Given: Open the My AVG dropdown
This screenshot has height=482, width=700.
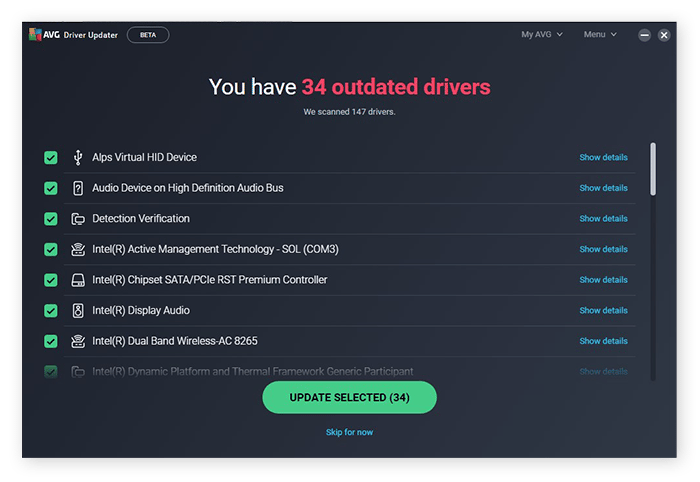Looking at the screenshot, I should tap(542, 34).
